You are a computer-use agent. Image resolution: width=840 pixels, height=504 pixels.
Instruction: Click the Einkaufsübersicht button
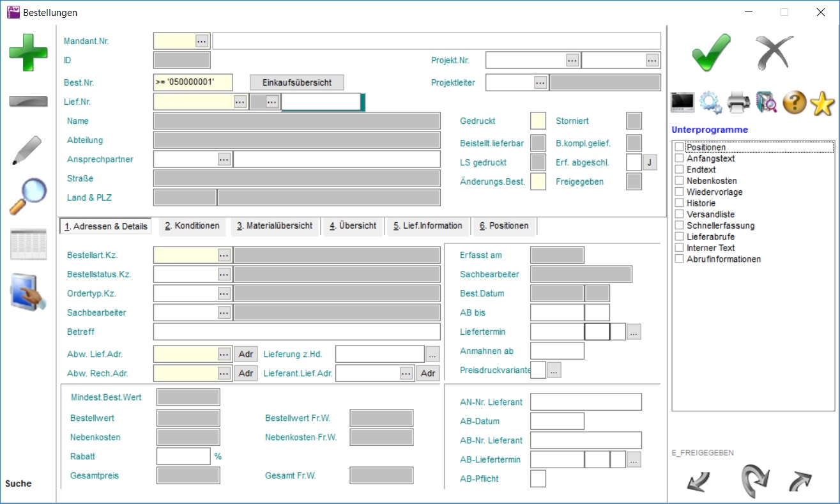tap(296, 82)
